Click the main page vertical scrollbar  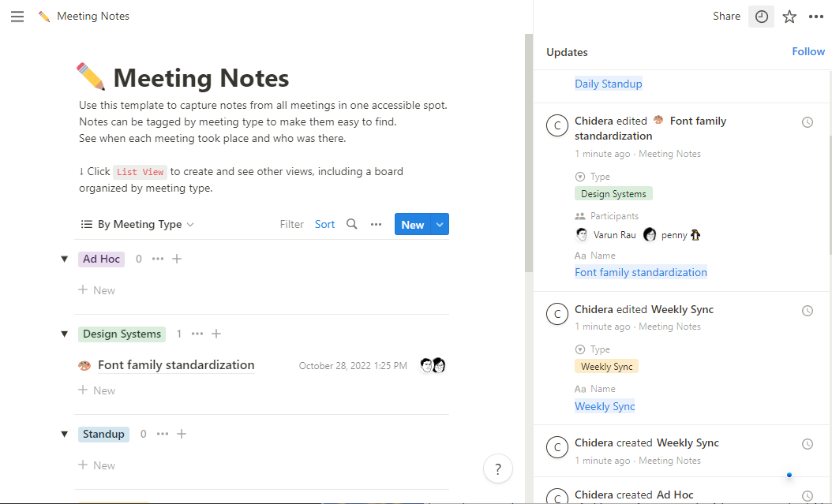[x=529, y=154]
